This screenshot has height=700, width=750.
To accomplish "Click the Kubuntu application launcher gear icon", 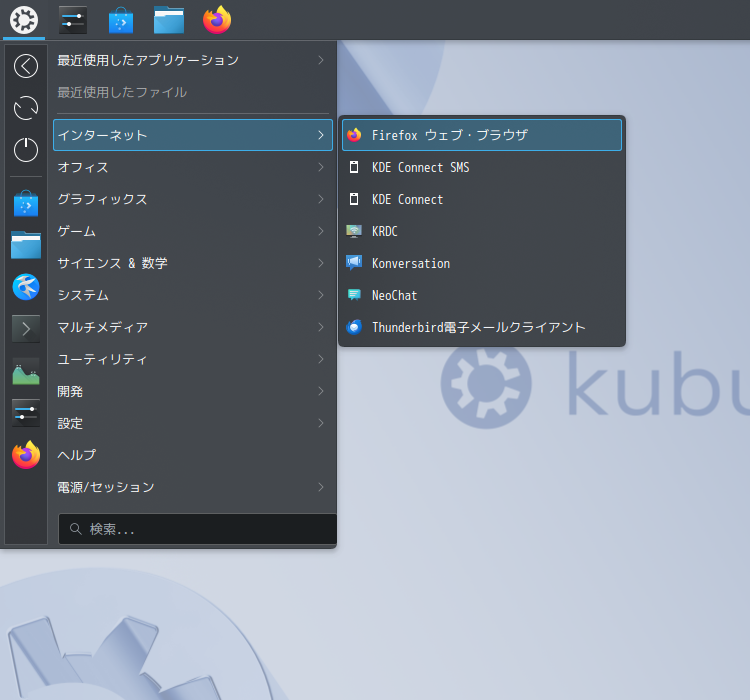I will coord(24,20).
